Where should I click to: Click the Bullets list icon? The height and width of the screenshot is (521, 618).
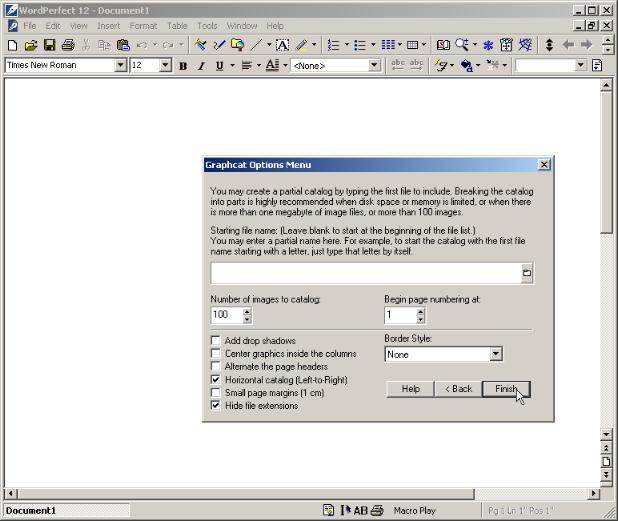(x=360, y=45)
